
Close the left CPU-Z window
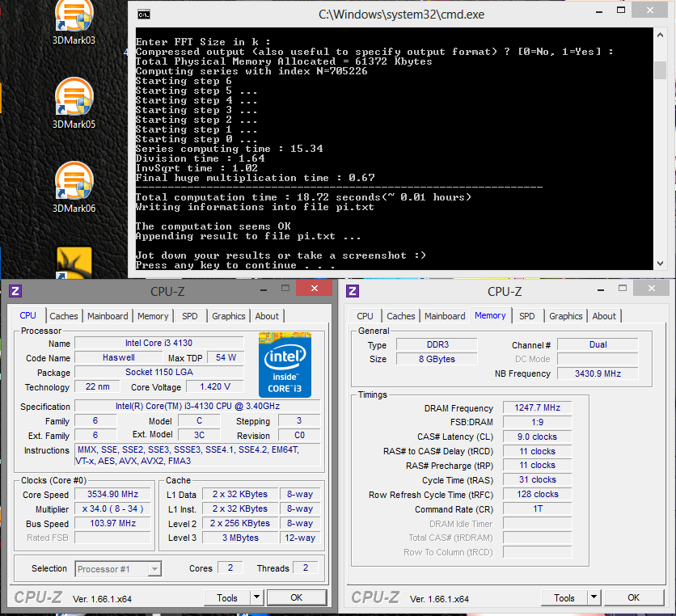(x=315, y=288)
